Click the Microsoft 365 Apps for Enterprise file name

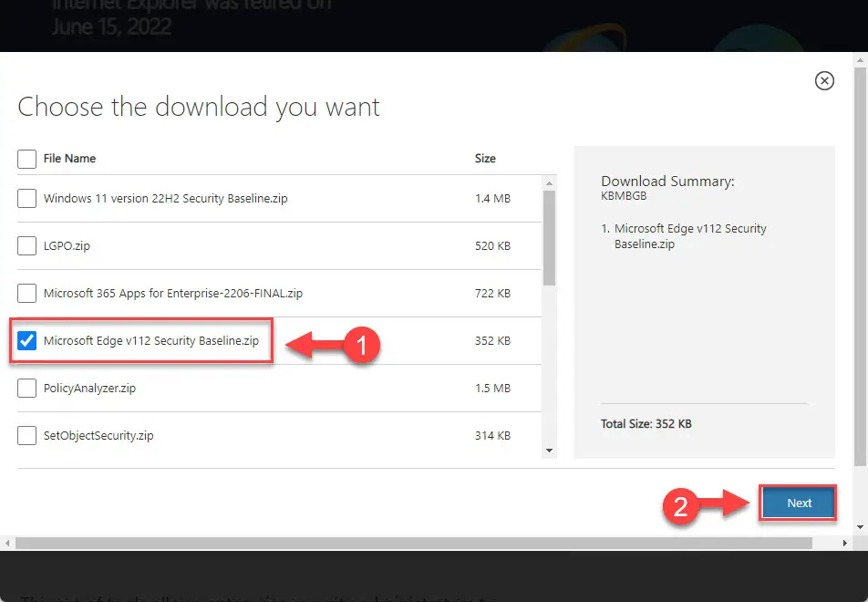tap(173, 293)
